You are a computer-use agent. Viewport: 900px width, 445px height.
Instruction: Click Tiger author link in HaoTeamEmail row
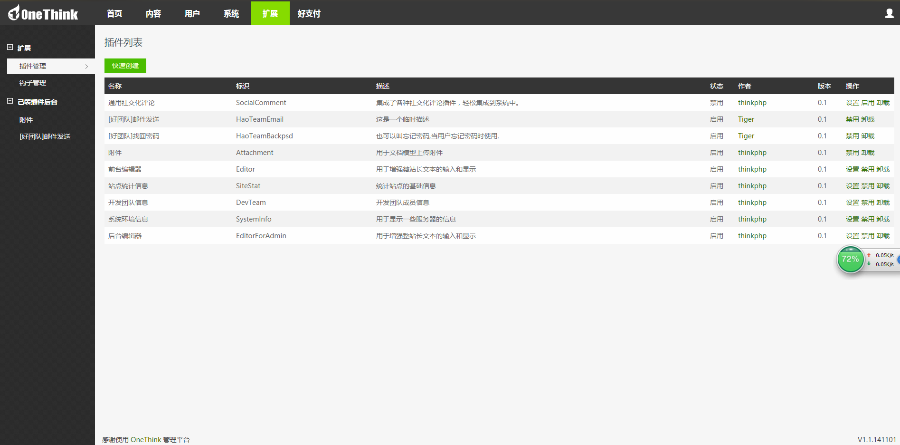pyautogui.click(x=746, y=119)
